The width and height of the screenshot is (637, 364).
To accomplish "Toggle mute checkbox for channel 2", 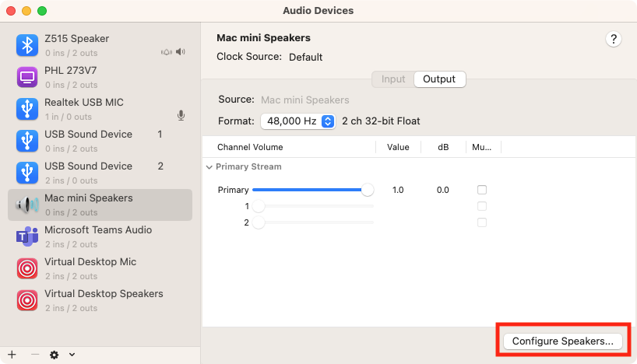I will click(482, 222).
